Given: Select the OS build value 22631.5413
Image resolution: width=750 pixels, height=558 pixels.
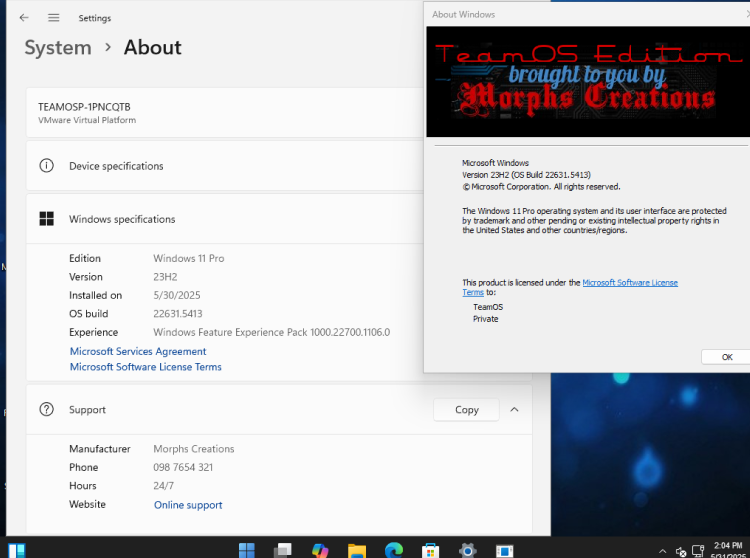Looking at the screenshot, I should coord(177,314).
